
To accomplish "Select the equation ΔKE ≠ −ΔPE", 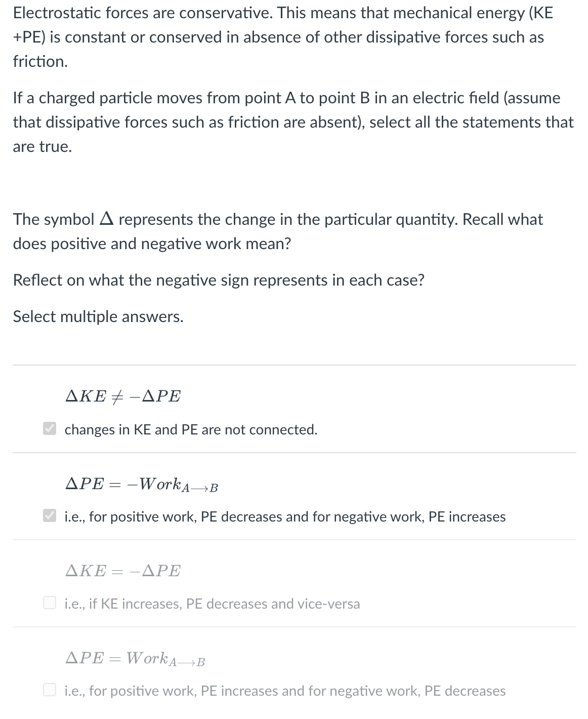I will [122, 396].
